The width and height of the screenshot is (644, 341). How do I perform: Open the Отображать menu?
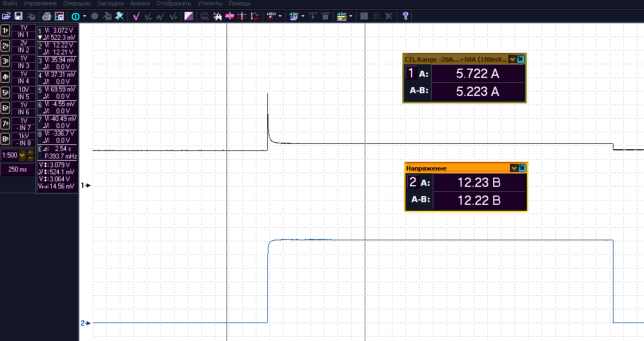coord(174,3)
